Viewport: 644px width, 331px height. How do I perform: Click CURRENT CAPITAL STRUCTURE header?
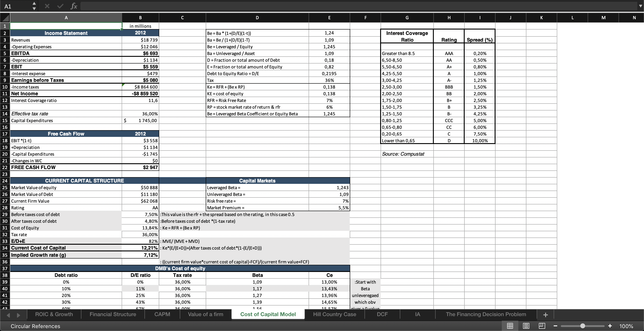(x=85, y=181)
